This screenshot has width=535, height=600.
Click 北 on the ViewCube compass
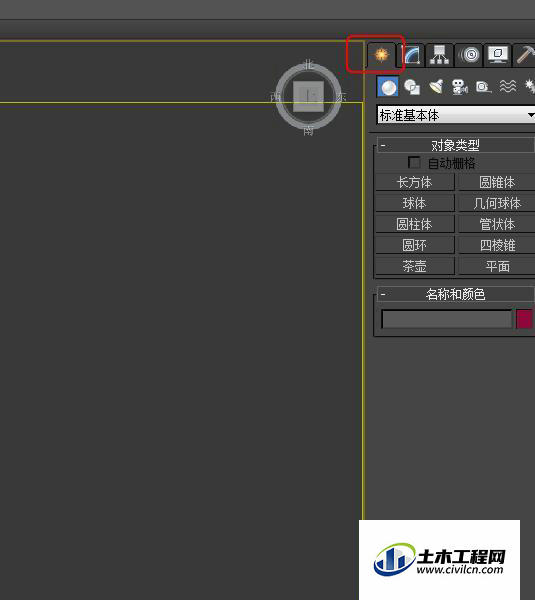pos(308,64)
